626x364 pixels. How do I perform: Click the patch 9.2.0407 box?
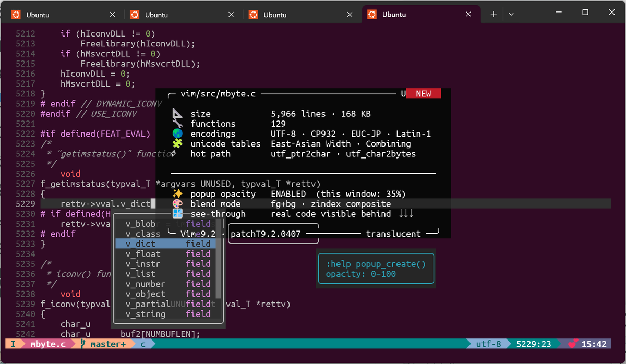coord(273,234)
